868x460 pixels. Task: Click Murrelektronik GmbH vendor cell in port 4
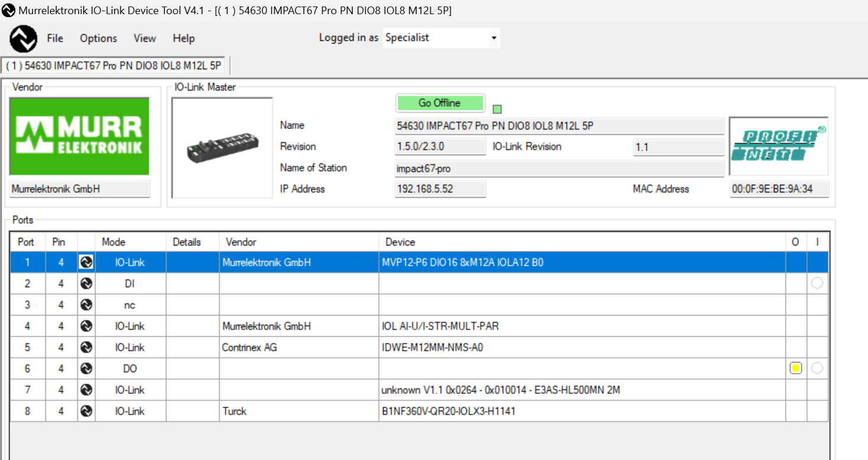(299, 326)
